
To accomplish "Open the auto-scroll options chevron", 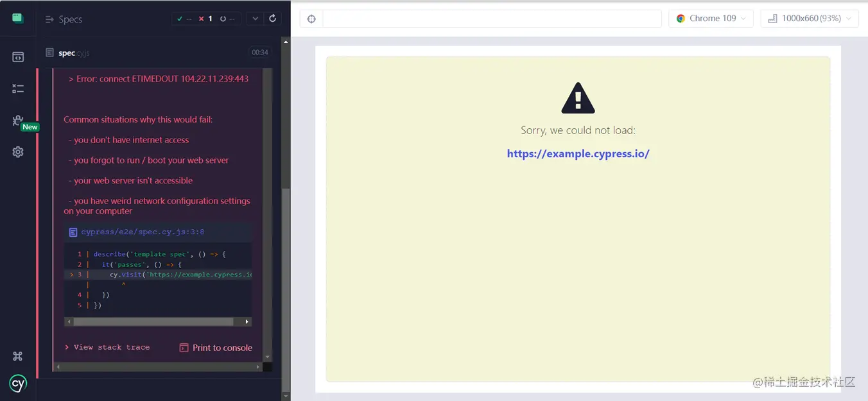I will click(x=256, y=19).
